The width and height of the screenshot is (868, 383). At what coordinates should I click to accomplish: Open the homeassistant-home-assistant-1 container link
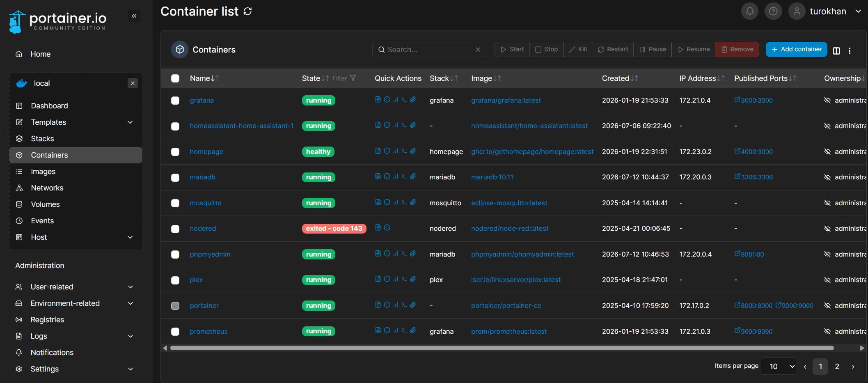242,126
